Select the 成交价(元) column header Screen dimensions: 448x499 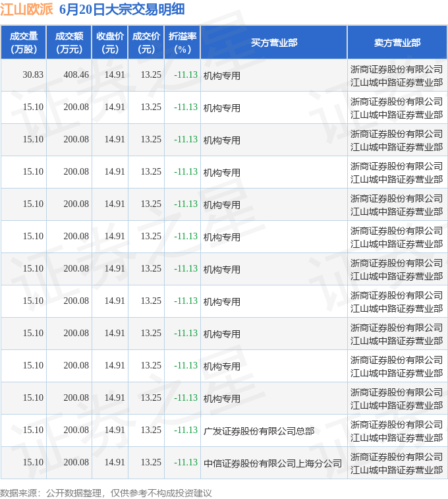[x=146, y=43]
